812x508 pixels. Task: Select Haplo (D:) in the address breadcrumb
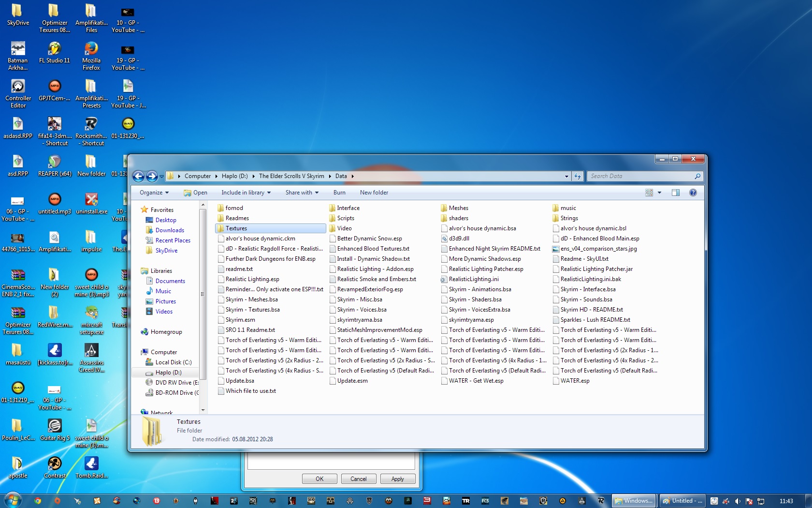tap(234, 176)
